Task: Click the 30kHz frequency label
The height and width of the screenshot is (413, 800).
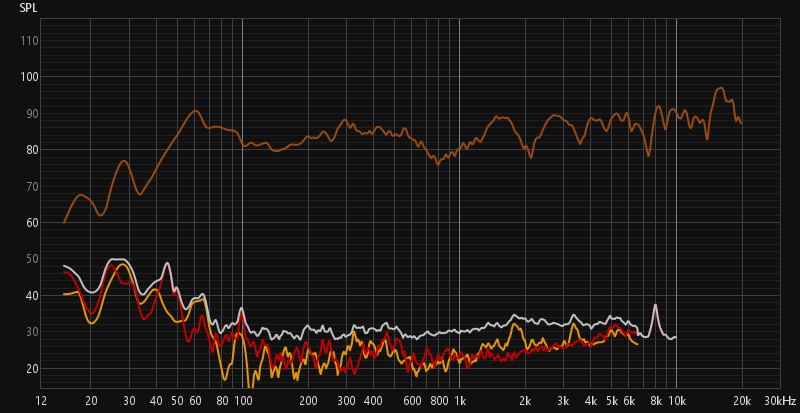Action: (x=780, y=400)
